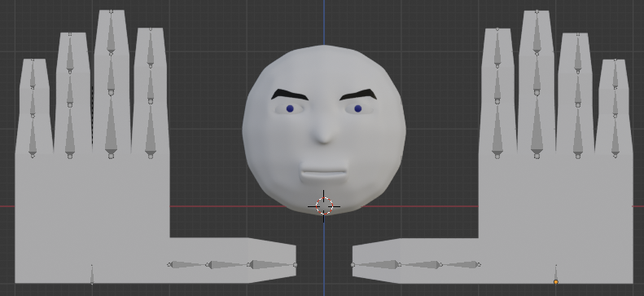Select the blue eye on viewer's right
644x296 pixels.
357,108
